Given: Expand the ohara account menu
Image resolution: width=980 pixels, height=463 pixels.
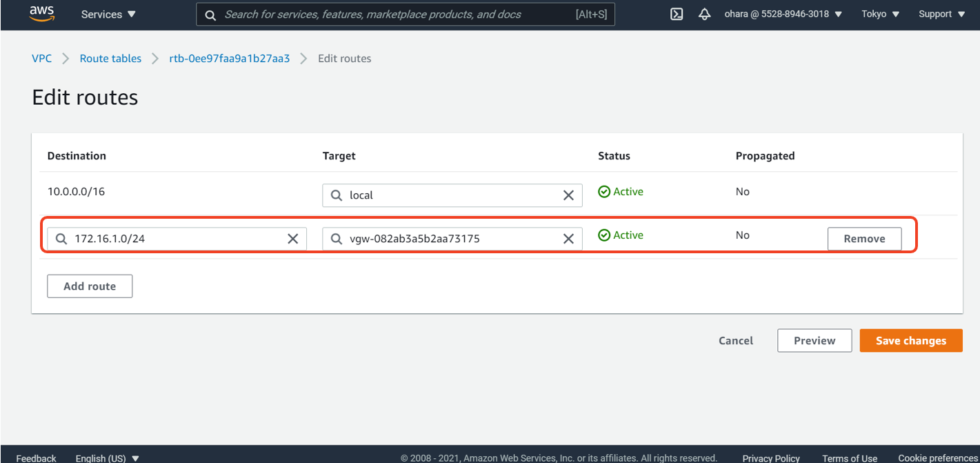Looking at the screenshot, I should 783,14.
